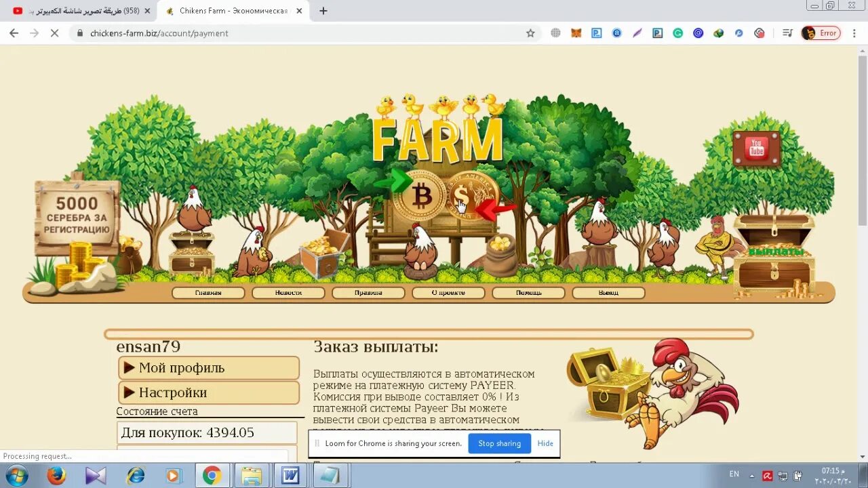The image size is (868, 488).
Task: Click the Выплаты treasure chest
Action: (774, 256)
